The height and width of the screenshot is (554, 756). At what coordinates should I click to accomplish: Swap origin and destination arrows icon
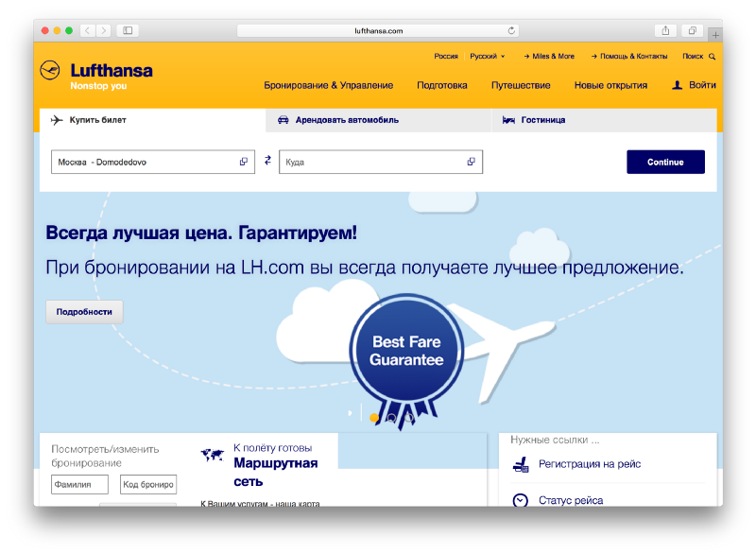[x=267, y=160]
